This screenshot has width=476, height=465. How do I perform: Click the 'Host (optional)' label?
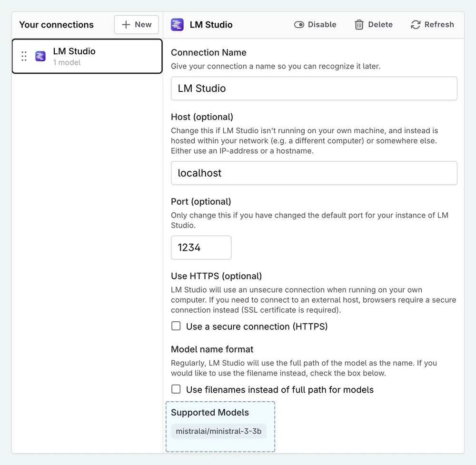[202, 117]
